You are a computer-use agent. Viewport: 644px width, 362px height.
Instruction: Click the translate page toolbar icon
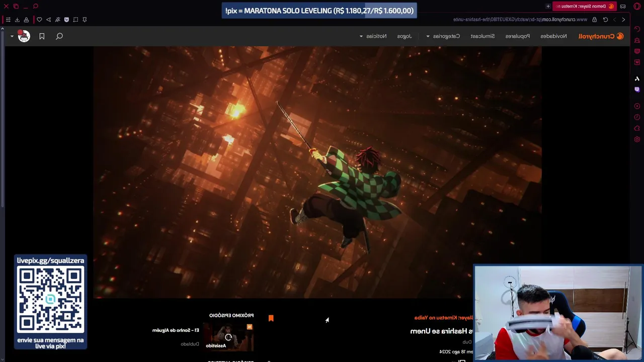(x=57, y=20)
